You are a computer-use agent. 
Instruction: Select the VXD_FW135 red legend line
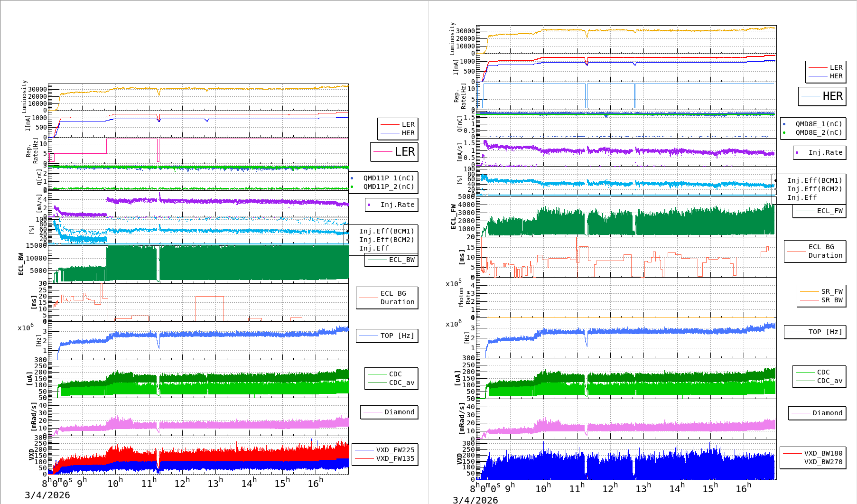pyautogui.click(x=364, y=459)
